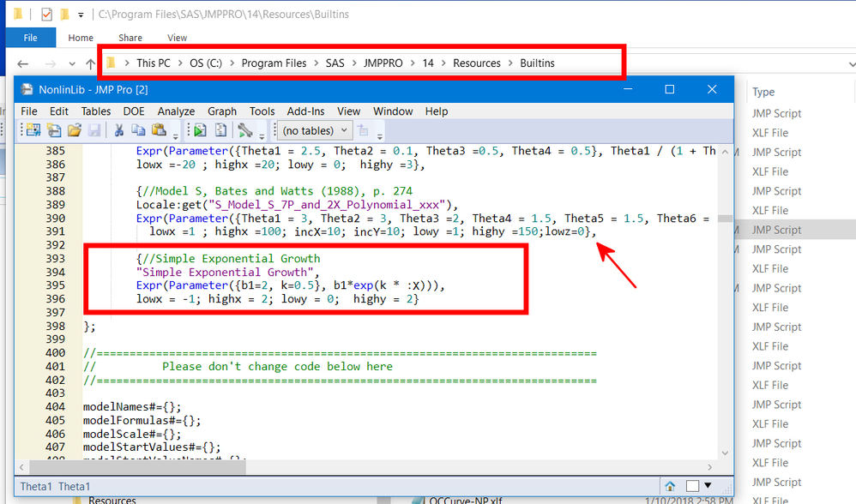This screenshot has height=504, width=856.
Task: Click the New Data Table toolbar icon
Action: click(33, 130)
